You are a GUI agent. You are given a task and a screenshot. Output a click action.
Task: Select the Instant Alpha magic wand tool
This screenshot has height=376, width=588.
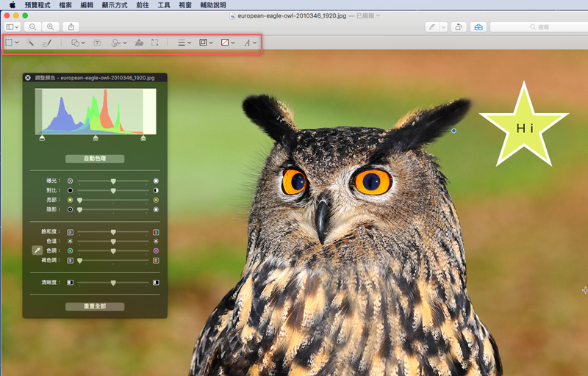30,43
